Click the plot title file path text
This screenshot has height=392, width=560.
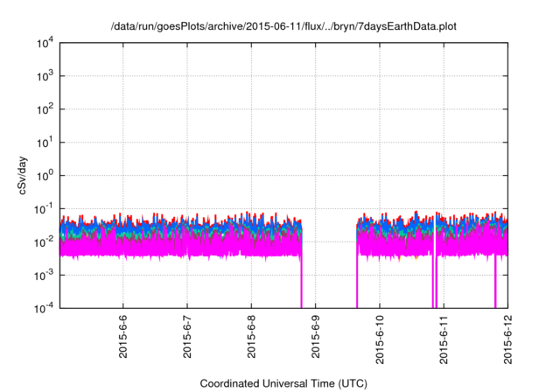pyautogui.click(x=284, y=28)
